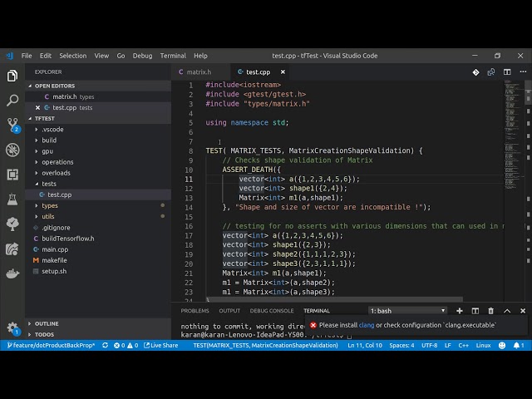Maximize the panel with up chevron

click(x=507, y=311)
